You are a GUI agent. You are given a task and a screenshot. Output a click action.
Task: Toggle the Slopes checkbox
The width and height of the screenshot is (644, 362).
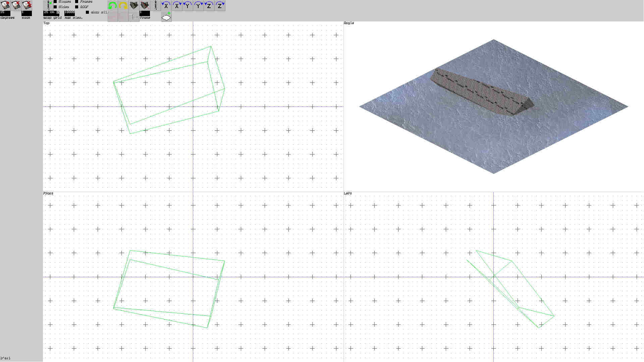pos(56,1)
